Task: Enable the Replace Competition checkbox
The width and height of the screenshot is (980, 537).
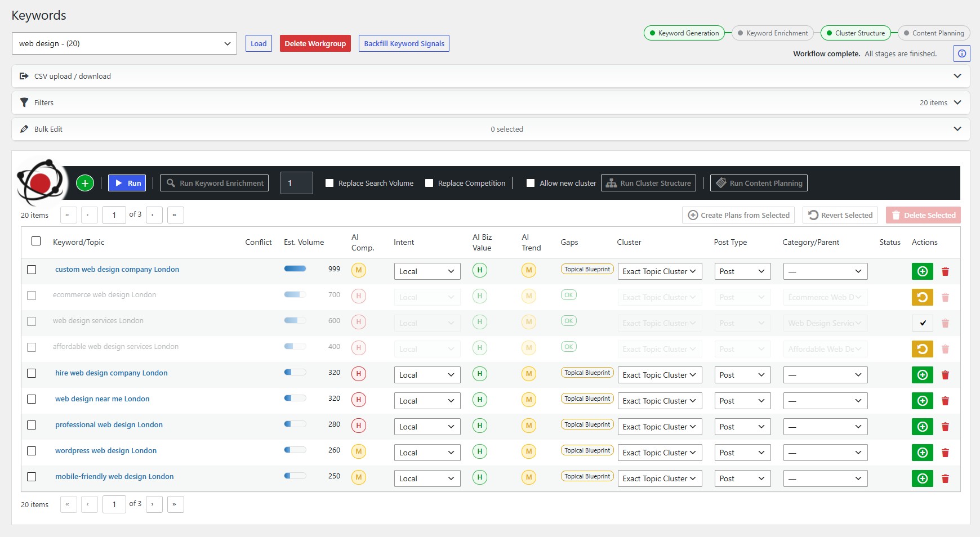Action: pyautogui.click(x=429, y=183)
